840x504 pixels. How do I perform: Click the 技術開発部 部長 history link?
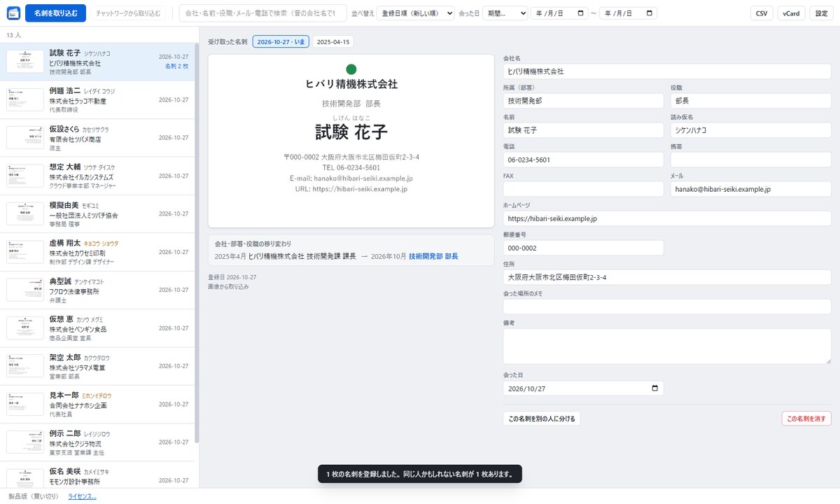[x=433, y=256]
